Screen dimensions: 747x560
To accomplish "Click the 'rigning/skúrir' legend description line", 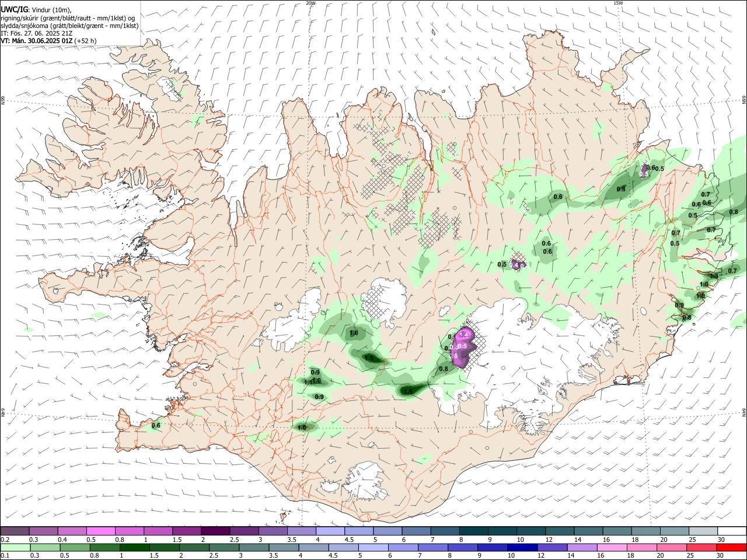I will tap(68, 17).
